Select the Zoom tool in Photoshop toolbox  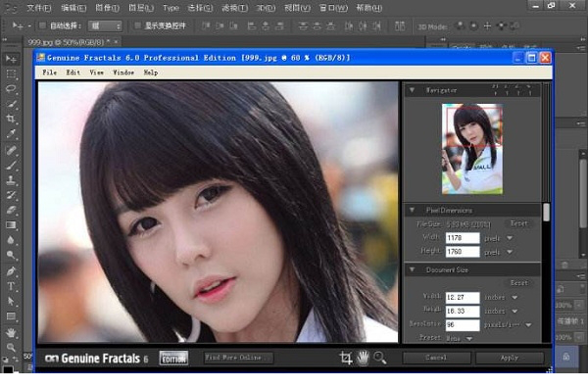click(x=11, y=347)
